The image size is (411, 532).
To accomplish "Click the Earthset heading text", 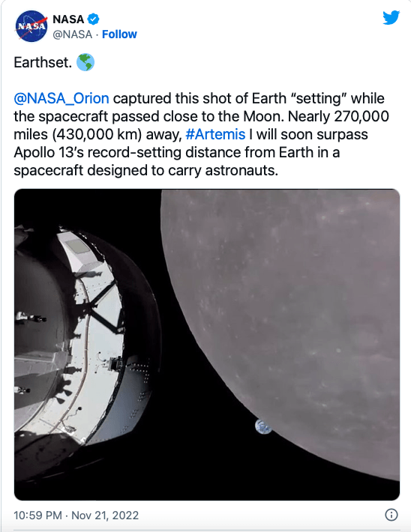I will [43, 62].
